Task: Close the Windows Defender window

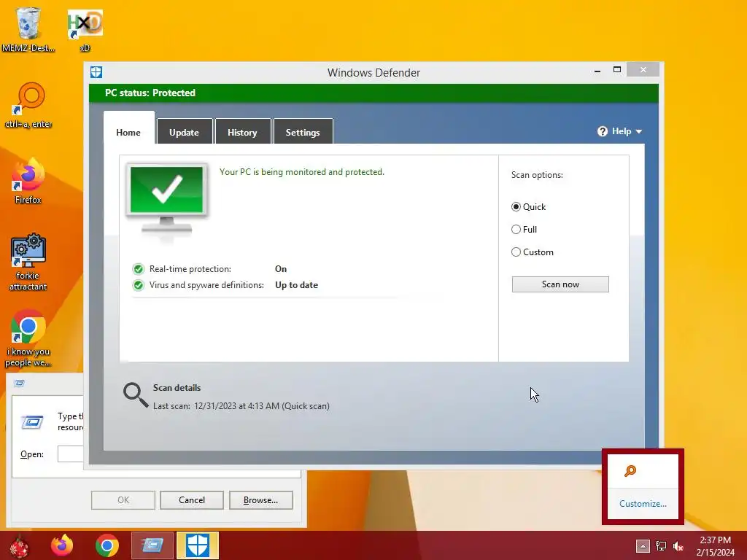Action: click(643, 70)
